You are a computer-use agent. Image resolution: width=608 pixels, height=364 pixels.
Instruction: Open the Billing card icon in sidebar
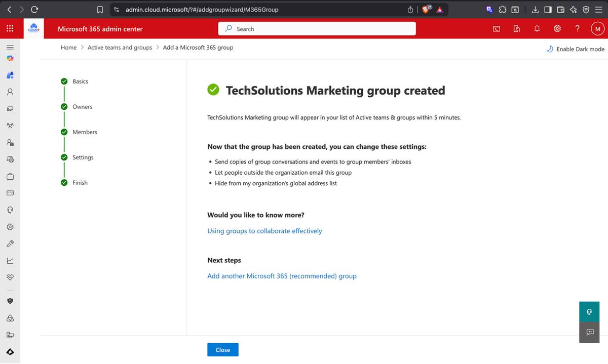(x=10, y=193)
